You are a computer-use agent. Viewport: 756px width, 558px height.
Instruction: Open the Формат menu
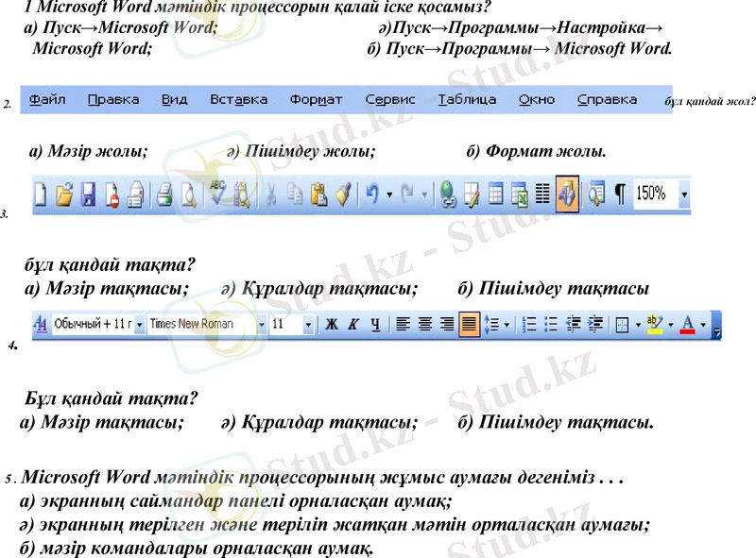(317, 99)
